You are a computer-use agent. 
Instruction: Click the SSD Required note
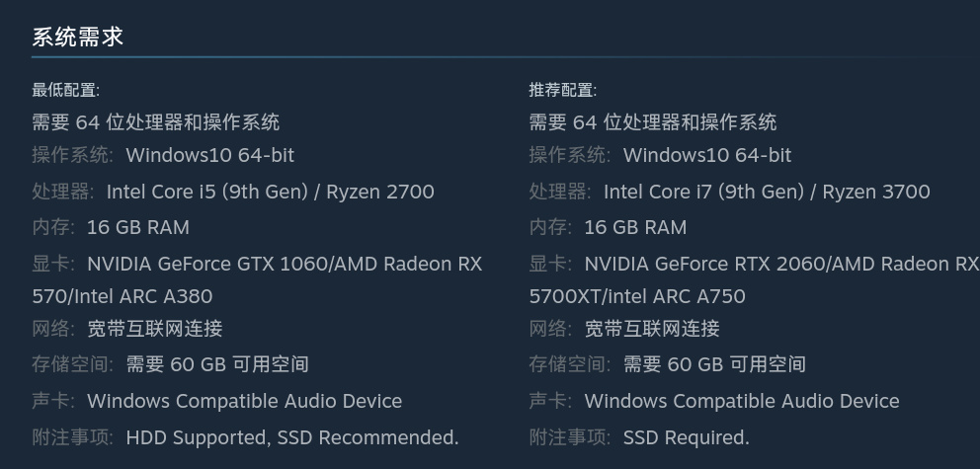tap(686, 437)
